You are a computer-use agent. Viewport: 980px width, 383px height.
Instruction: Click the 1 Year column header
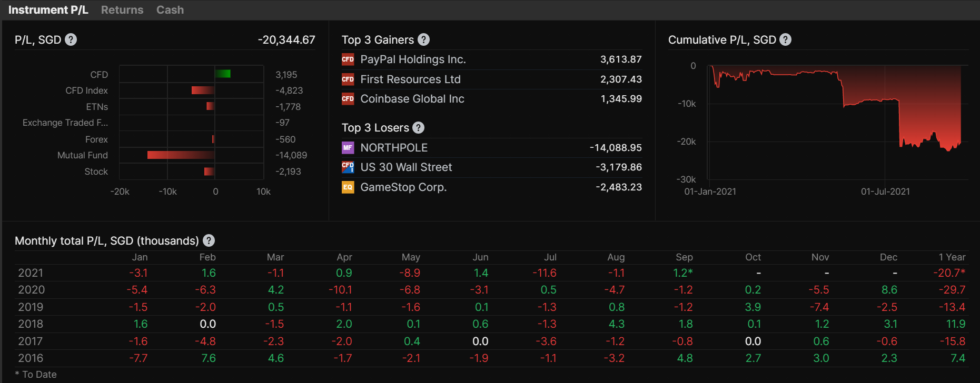pos(952,257)
